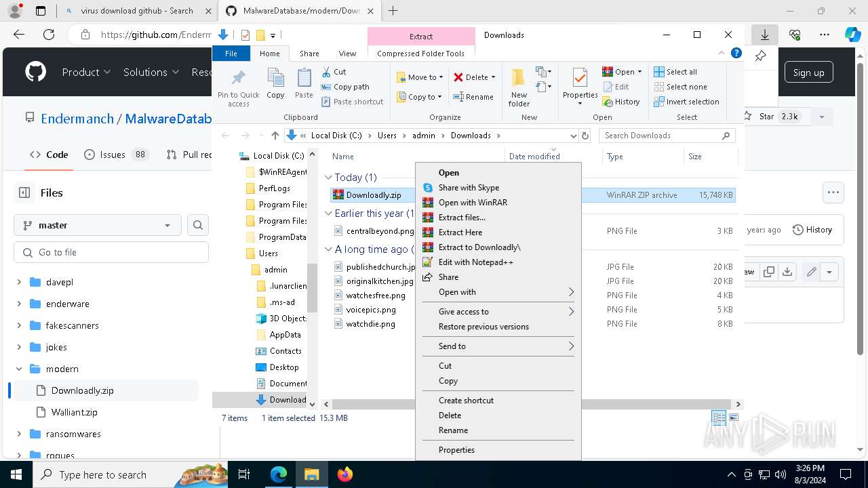This screenshot has height=488, width=868.
Task: Select Desktop in Explorer navigation tree
Action: 277,367
